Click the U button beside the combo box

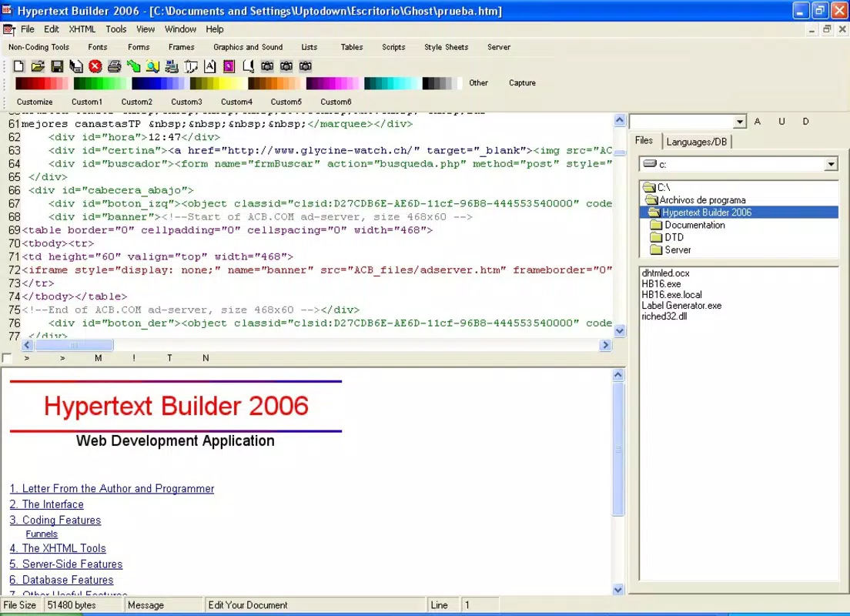(781, 122)
